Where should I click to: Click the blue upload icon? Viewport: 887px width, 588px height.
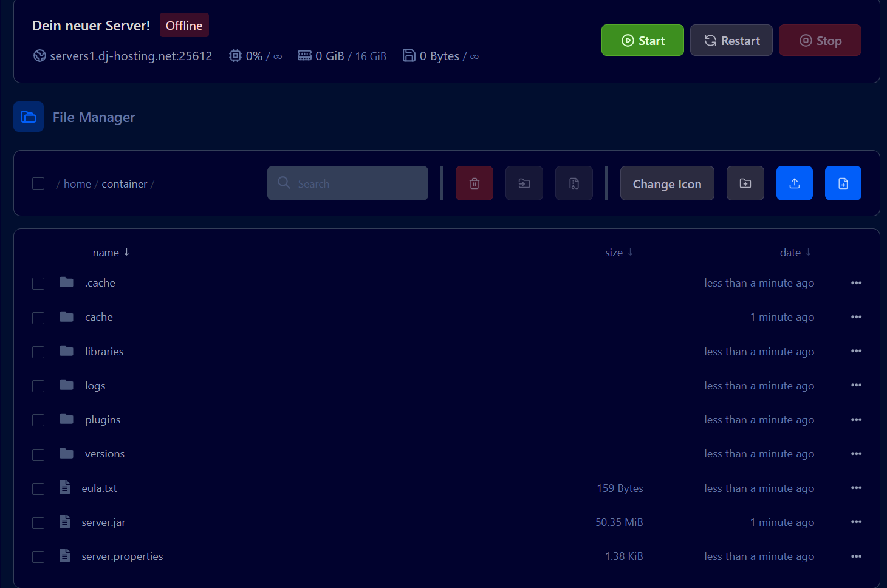(x=794, y=183)
